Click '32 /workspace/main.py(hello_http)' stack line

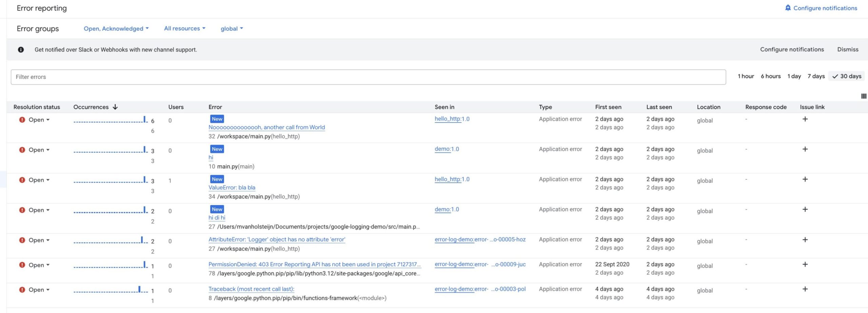pyautogui.click(x=254, y=137)
